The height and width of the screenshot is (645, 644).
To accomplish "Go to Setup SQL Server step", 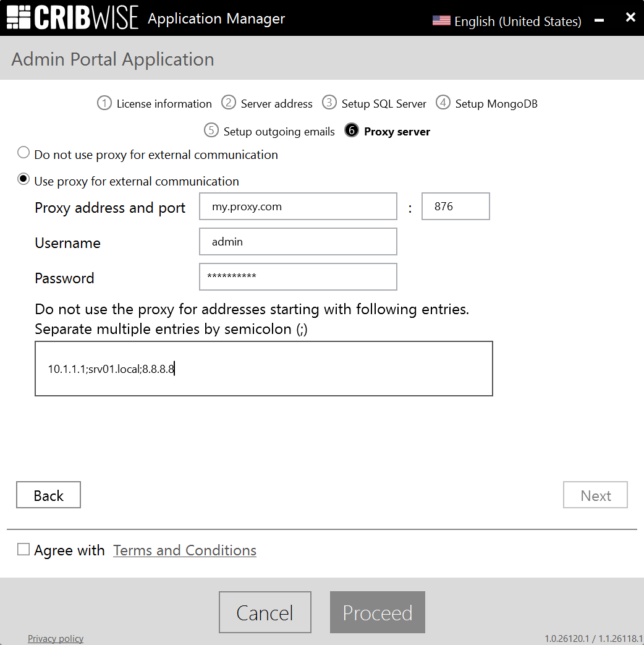I will click(x=384, y=104).
